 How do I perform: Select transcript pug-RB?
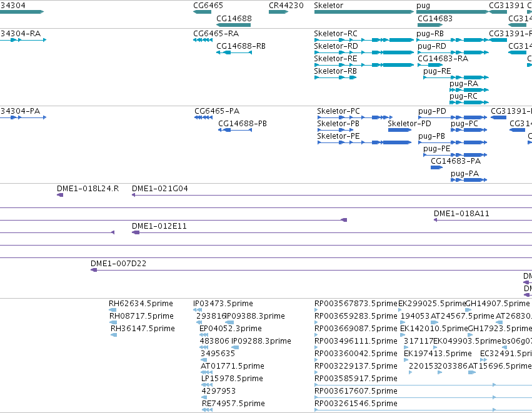453,40
